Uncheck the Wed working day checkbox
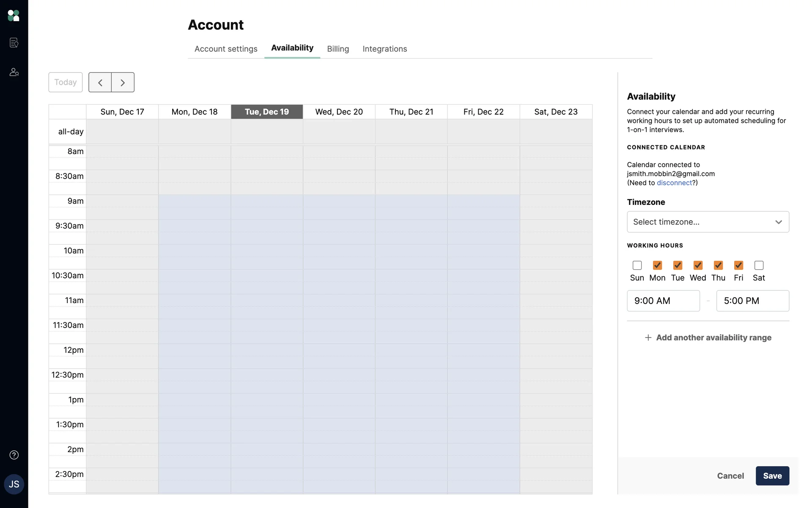 [698, 265]
